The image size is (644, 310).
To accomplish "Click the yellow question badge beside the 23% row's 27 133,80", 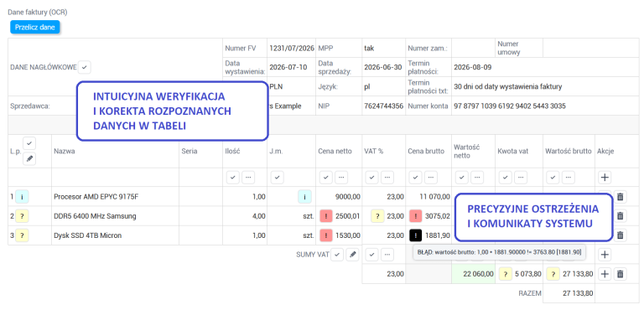I will (553, 274).
